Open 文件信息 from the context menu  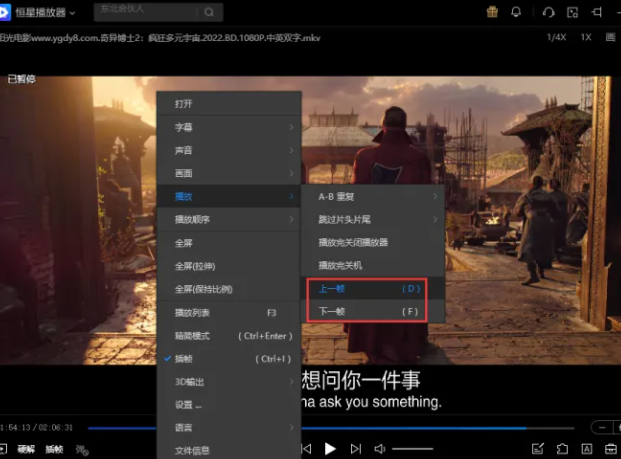tap(229, 450)
